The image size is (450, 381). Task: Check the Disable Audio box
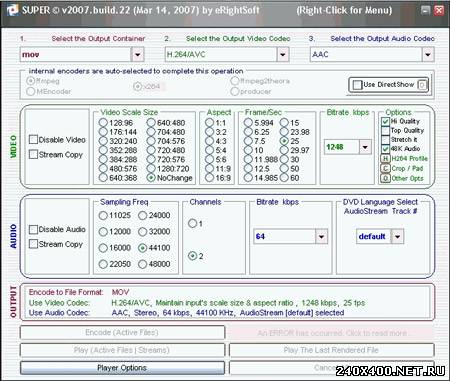33,229
